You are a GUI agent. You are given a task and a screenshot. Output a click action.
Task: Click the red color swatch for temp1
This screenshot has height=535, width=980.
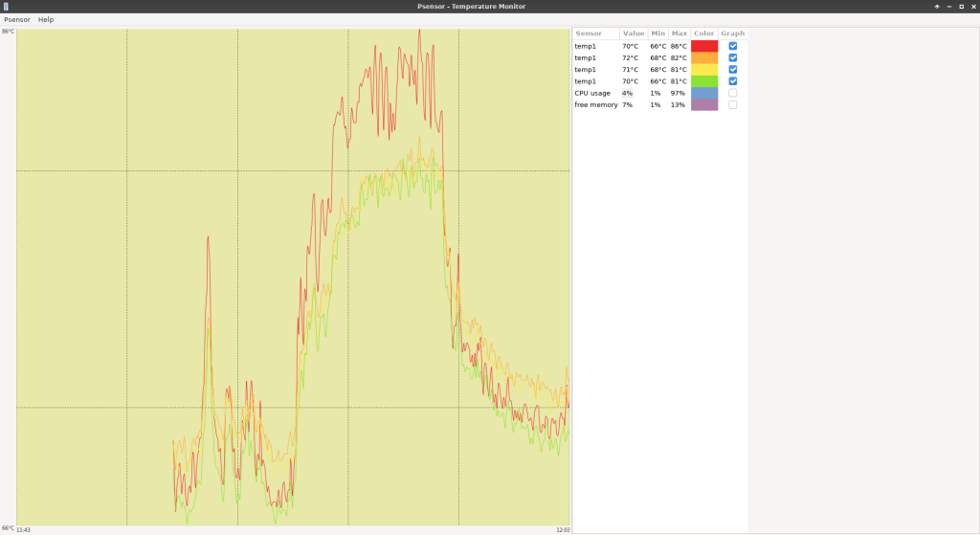[704, 46]
